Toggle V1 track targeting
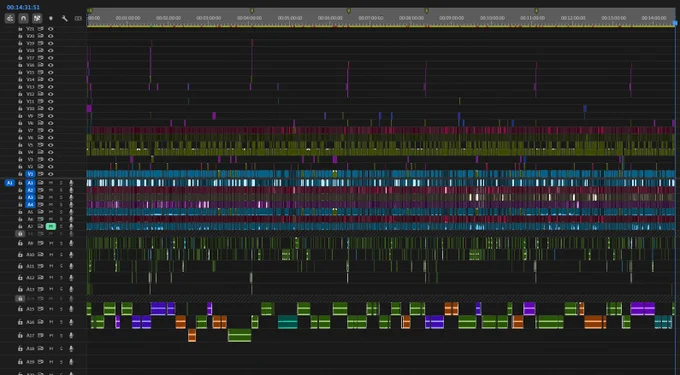The height and width of the screenshot is (375, 680). 30,174
